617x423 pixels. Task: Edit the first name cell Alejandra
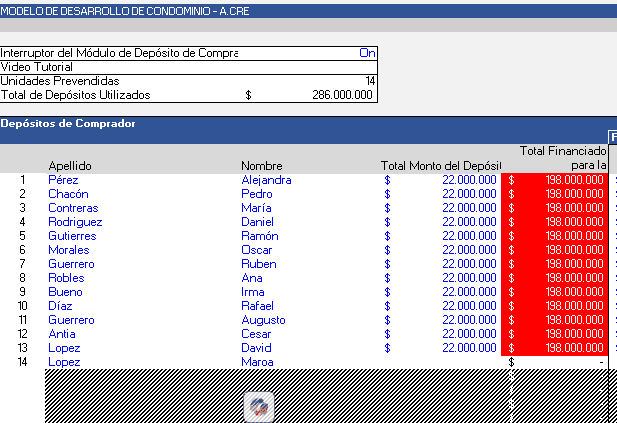[x=266, y=180]
